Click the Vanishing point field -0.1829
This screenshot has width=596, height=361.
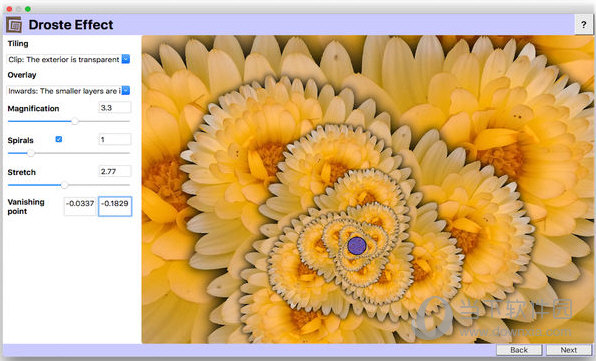[x=115, y=206]
